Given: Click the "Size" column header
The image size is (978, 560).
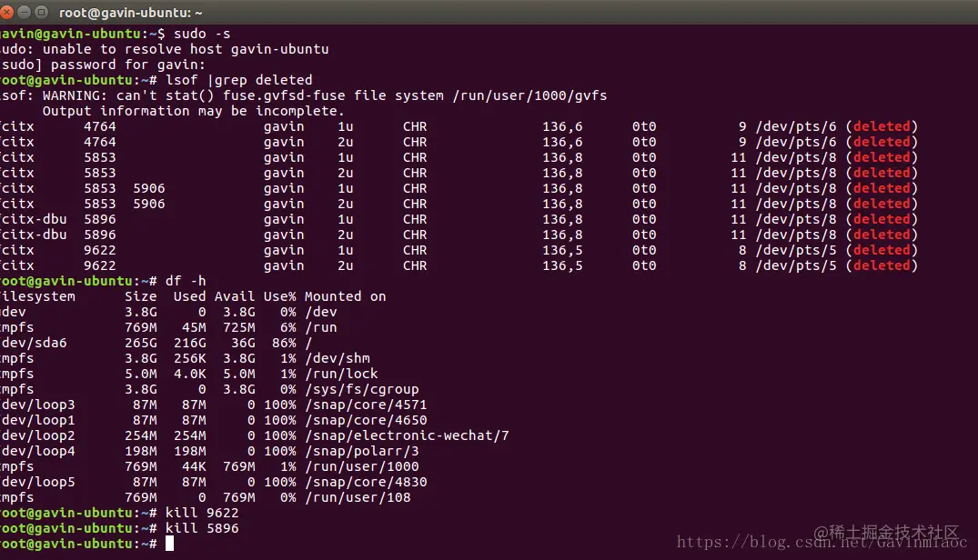Looking at the screenshot, I should click(x=140, y=296).
